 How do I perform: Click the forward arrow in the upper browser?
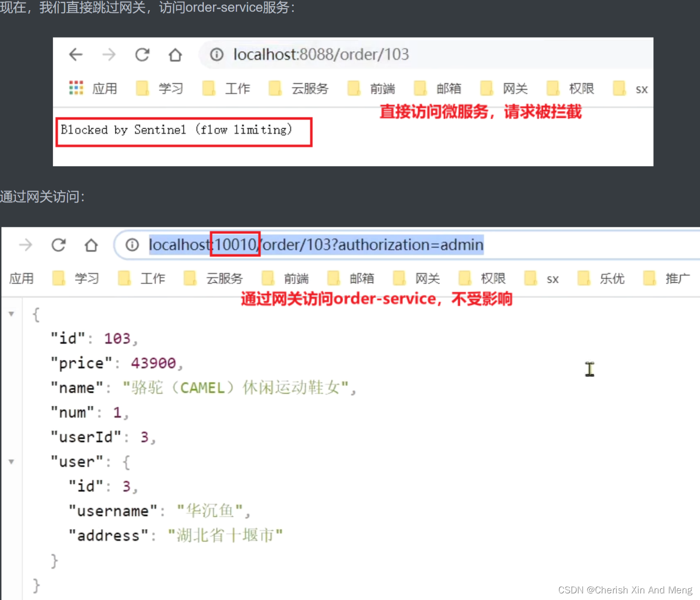point(109,54)
